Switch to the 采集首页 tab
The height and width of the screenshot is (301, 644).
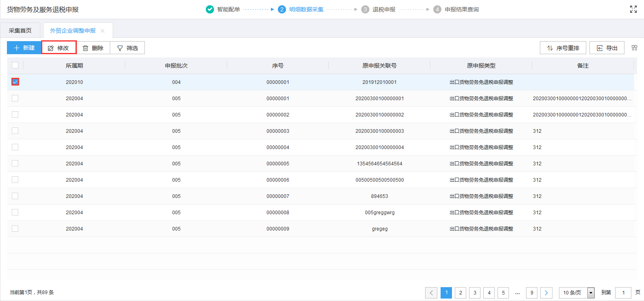point(20,31)
